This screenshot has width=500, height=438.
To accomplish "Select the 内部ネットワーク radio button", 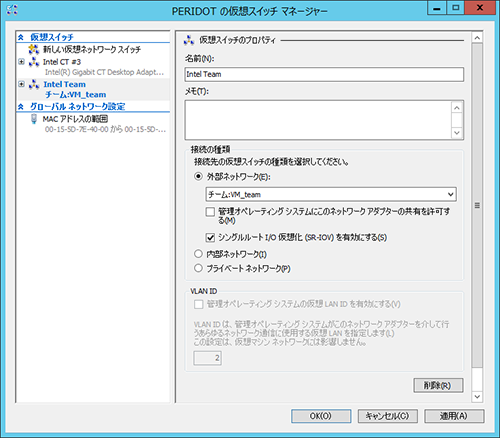I will [x=198, y=254].
